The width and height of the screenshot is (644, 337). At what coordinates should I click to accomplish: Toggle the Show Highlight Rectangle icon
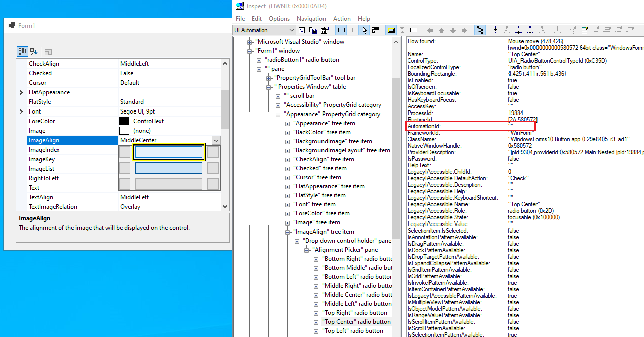(x=391, y=30)
